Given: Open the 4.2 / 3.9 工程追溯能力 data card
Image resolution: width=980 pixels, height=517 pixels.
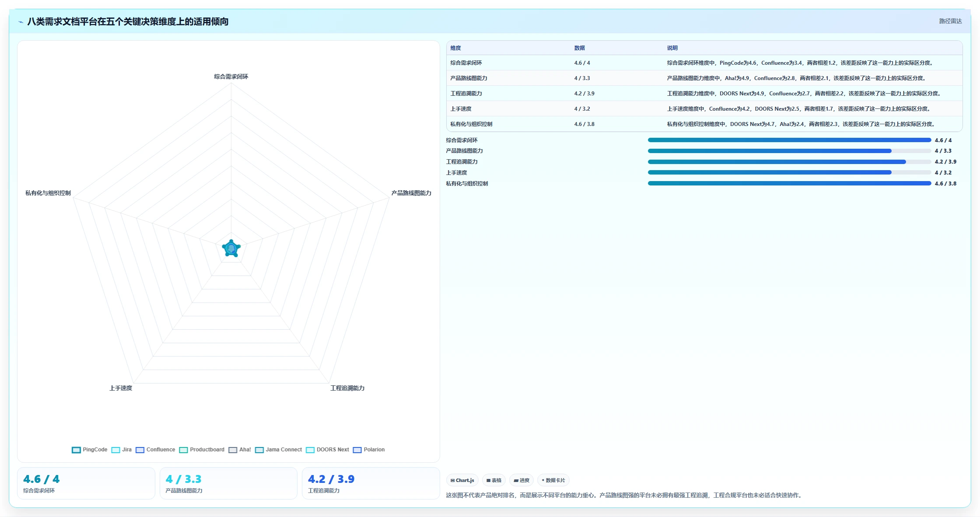Looking at the screenshot, I should (x=371, y=483).
